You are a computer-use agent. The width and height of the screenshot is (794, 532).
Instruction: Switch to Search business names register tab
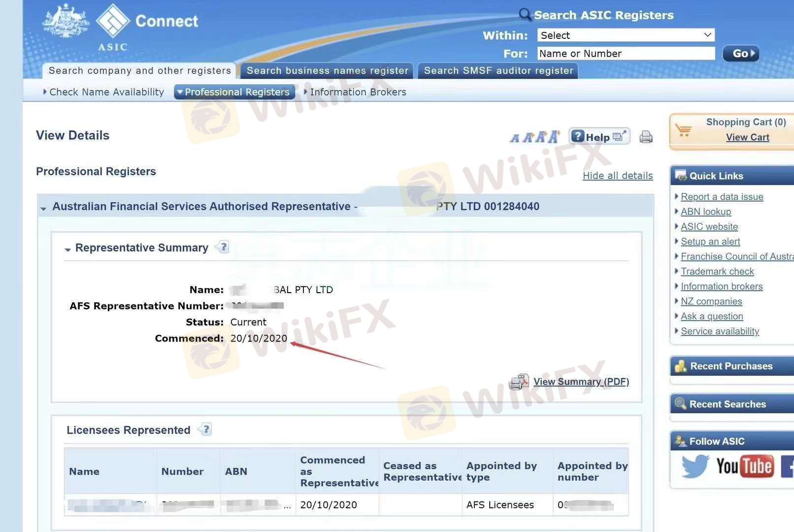327,70
